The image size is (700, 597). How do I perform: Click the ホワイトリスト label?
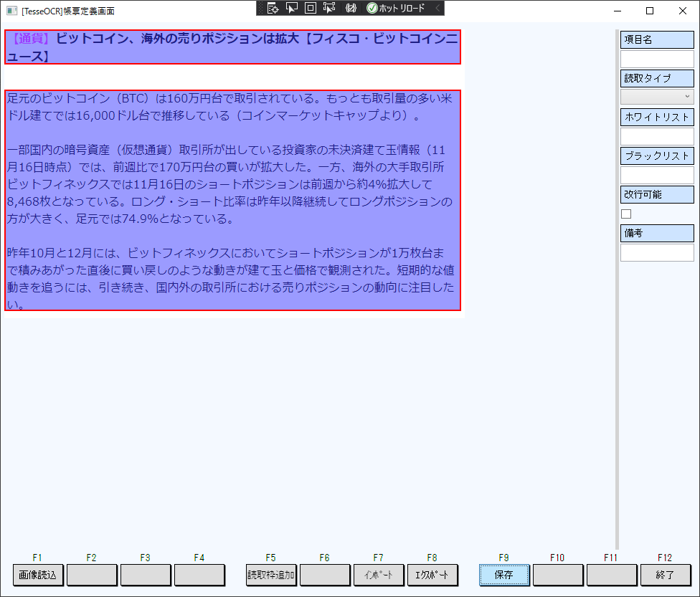[x=657, y=117]
